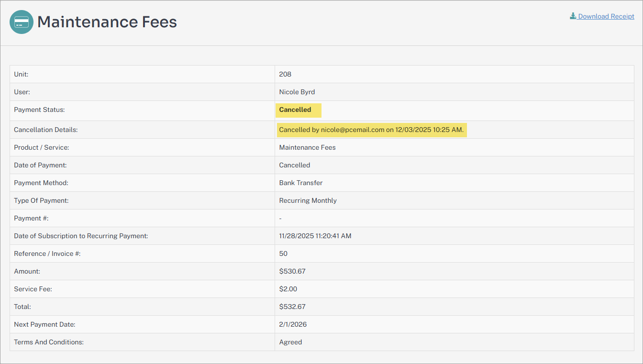Click the Cancellation Details: label
This screenshot has width=643, height=364.
click(46, 130)
